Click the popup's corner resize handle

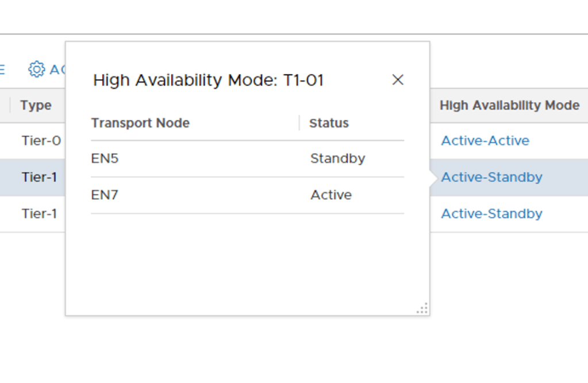(x=422, y=309)
